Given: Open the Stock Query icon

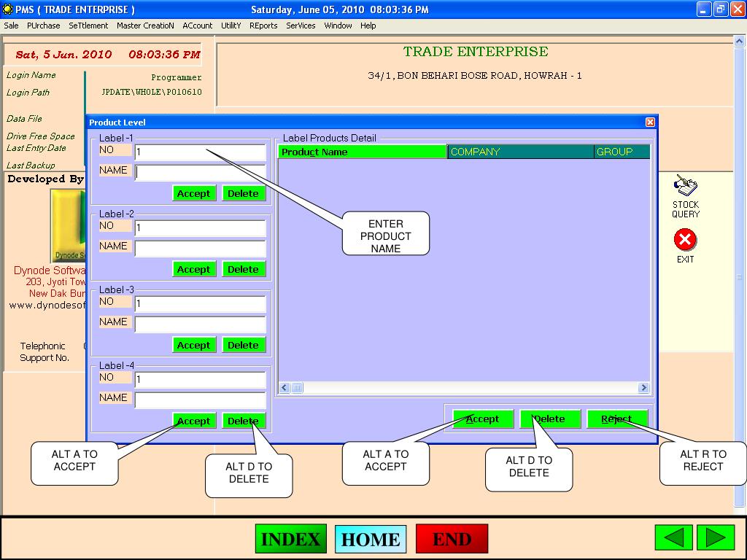Looking at the screenshot, I should [686, 196].
